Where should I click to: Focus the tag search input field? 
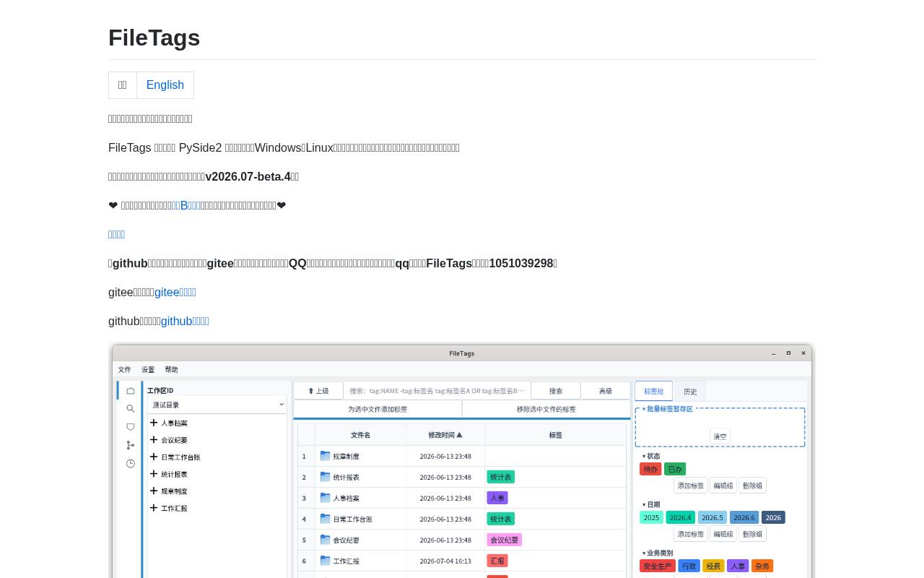tap(437, 391)
